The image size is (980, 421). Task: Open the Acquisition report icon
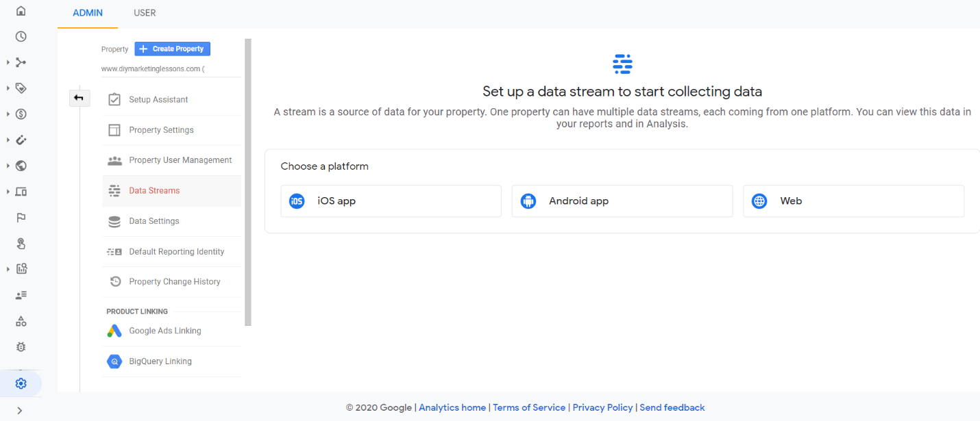tap(21, 62)
